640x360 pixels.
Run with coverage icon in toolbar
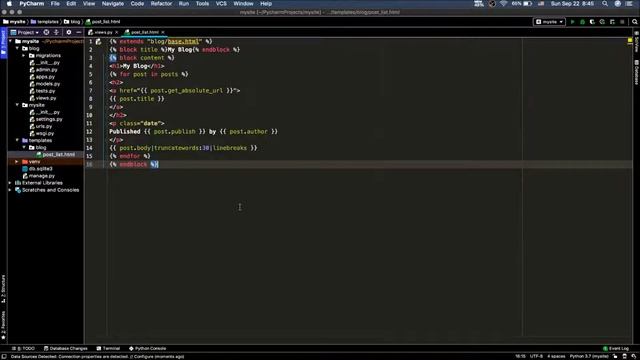coord(592,22)
